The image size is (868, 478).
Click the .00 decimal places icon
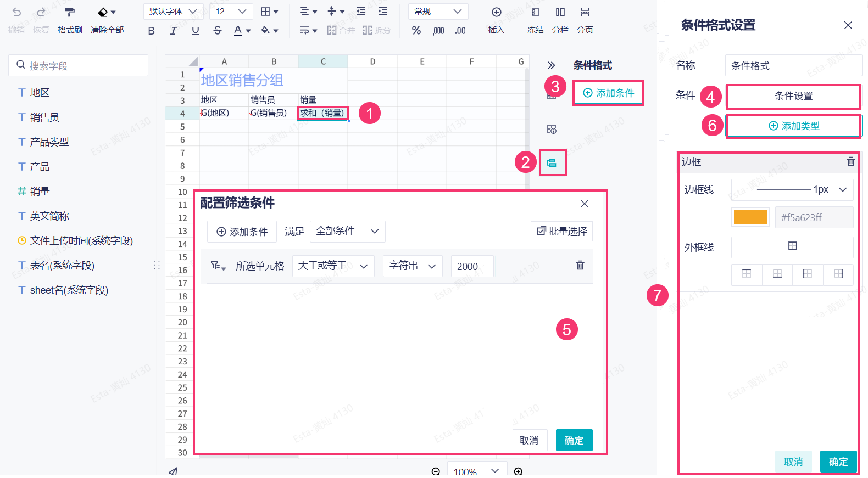click(x=460, y=31)
